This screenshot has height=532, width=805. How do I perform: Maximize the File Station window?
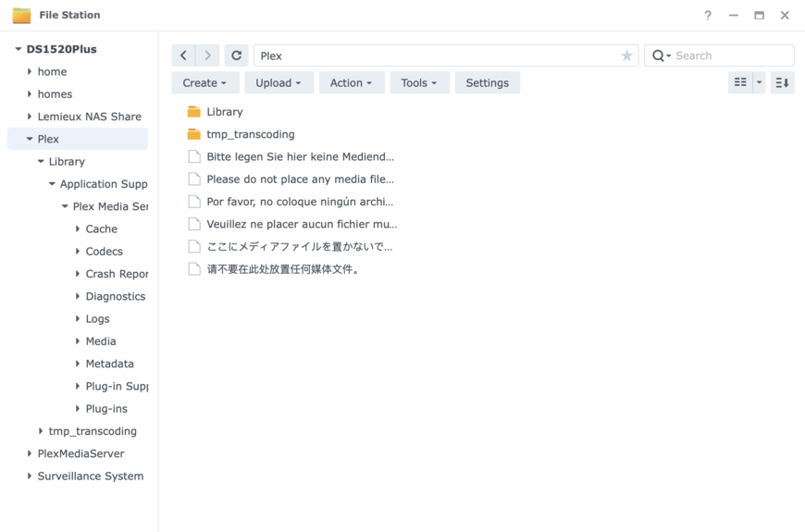759,16
